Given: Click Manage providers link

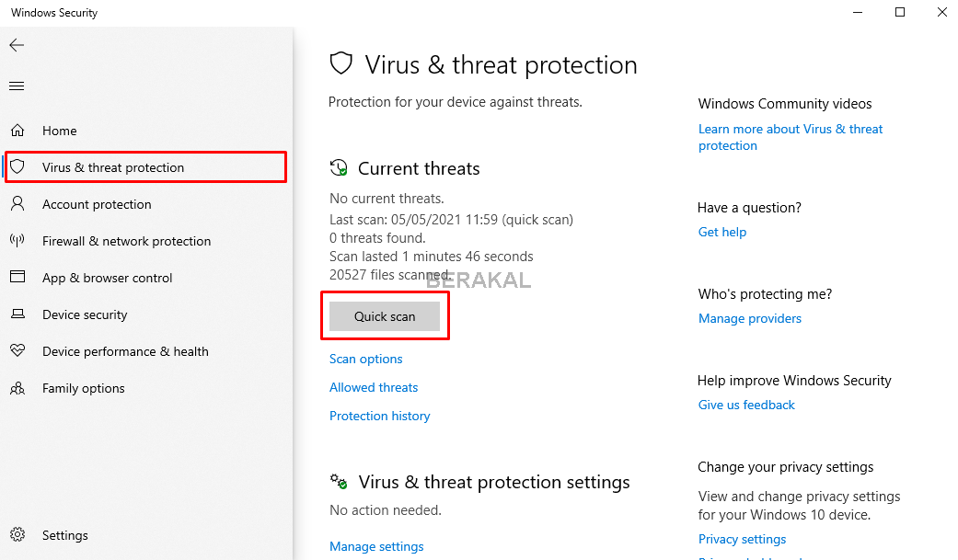Looking at the screenshot, I should point(750,318).
